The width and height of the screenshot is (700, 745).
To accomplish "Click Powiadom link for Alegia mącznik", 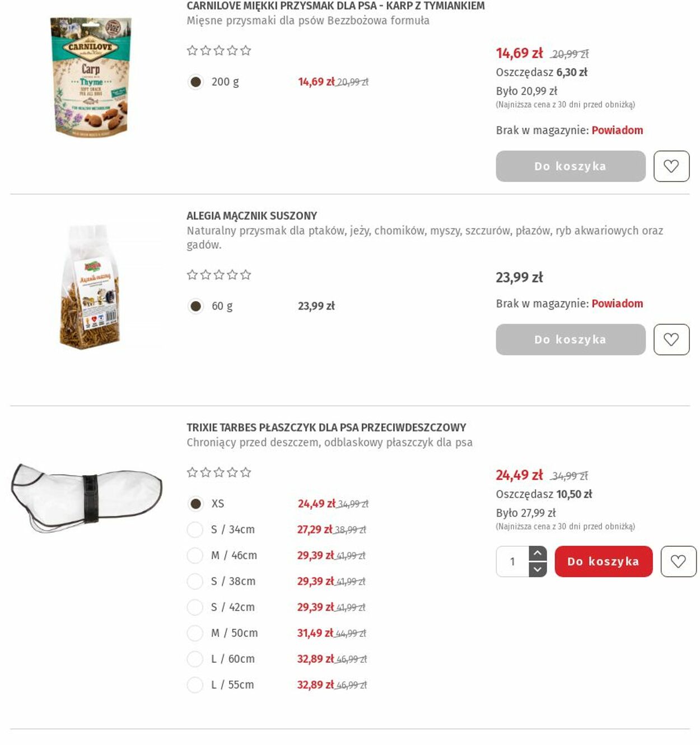I will pyautogui.click(x=617, y=303).
